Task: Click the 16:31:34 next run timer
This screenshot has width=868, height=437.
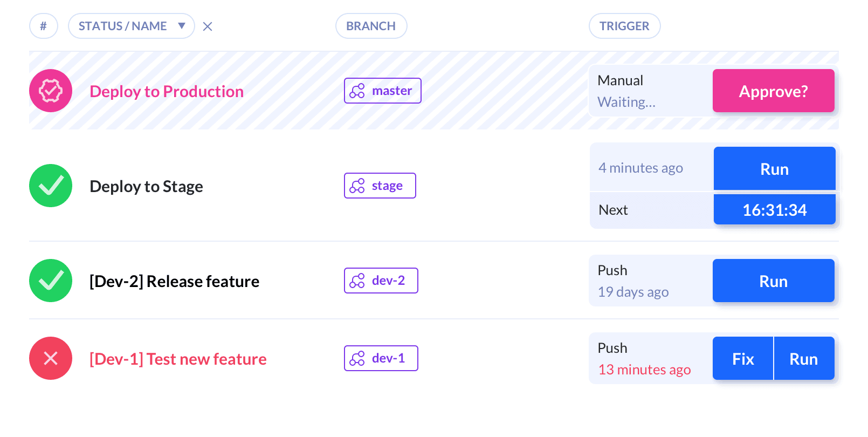Action: click(x=774, y=210)
